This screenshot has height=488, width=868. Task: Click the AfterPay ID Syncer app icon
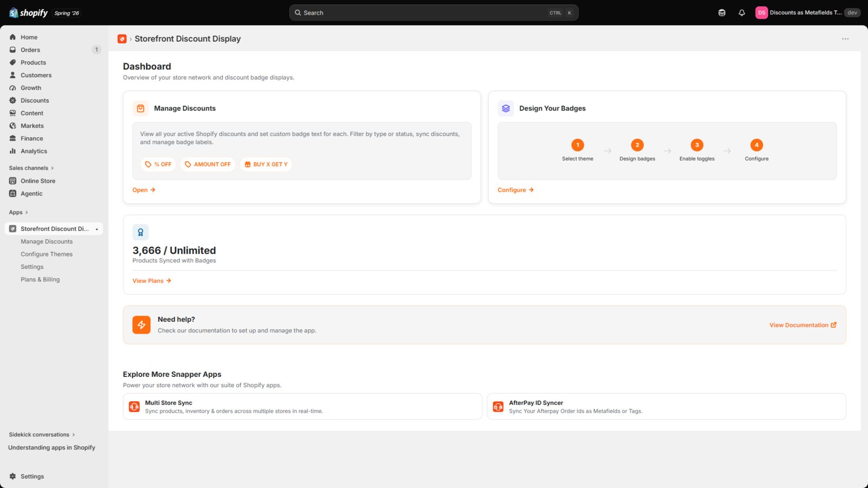498,407
